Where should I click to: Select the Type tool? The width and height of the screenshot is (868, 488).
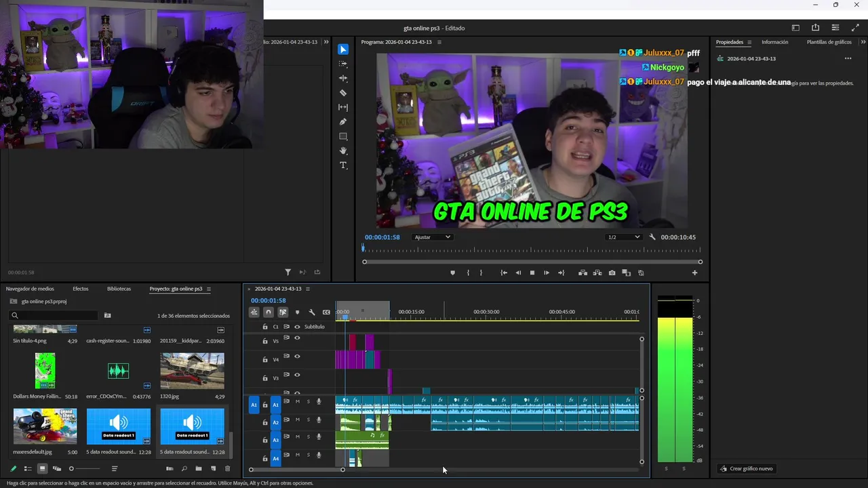[343, 165]
